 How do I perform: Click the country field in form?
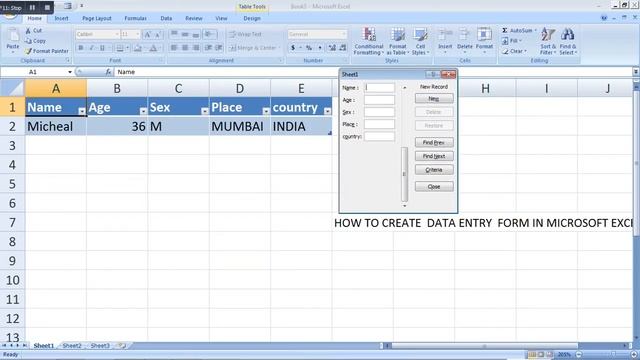[380, 136]
